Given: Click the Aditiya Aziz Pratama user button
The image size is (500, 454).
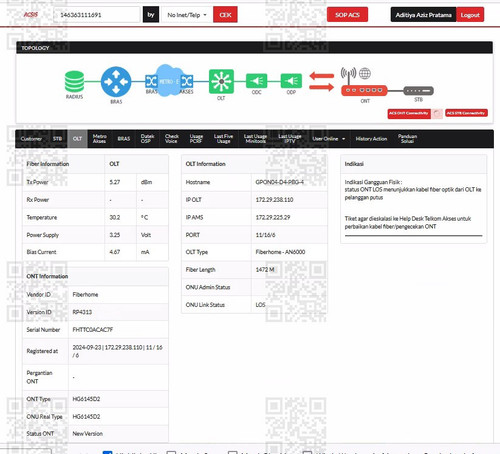Looking at the screenshot, I should tap(423, 15).
